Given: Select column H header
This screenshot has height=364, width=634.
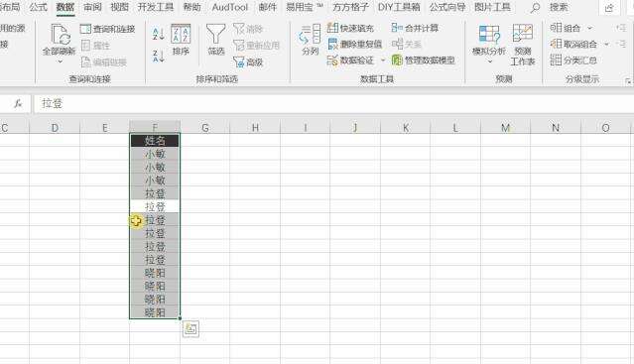Looking at the screenshot, I should point(255,128).
